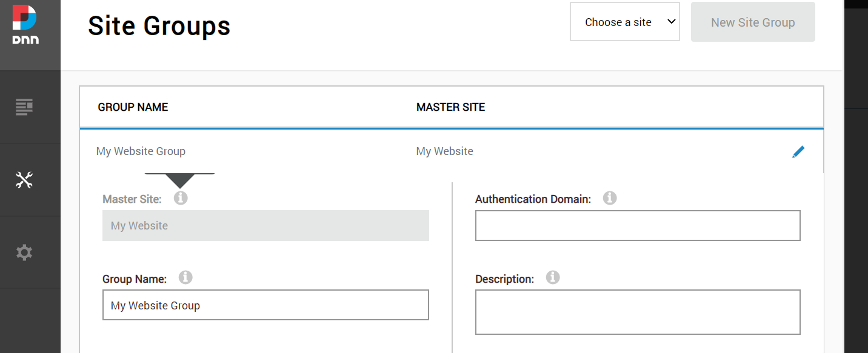Click the chevron on the site selector

pos(671,21)
